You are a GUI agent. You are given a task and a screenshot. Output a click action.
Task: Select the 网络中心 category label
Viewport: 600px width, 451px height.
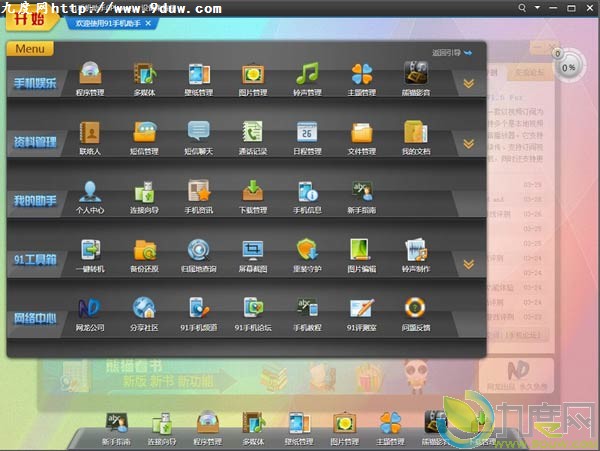35,318
